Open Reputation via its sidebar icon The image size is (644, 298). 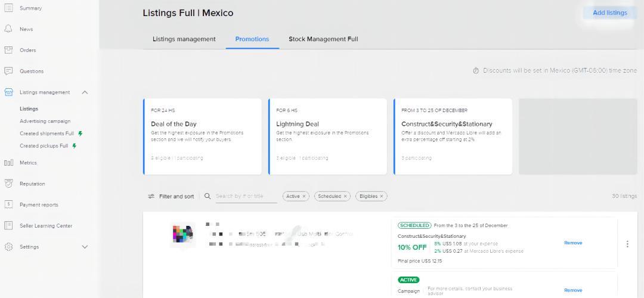pyautogui.click(x=8, y=184)
